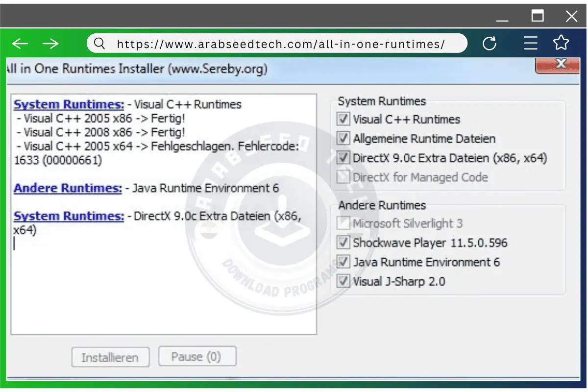Open the browser hamburger menu

point(531,44)
